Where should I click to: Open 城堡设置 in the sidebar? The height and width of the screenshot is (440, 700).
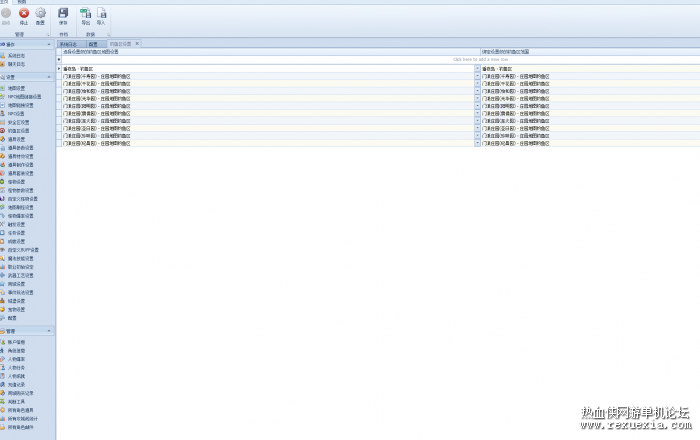point(16,301)
